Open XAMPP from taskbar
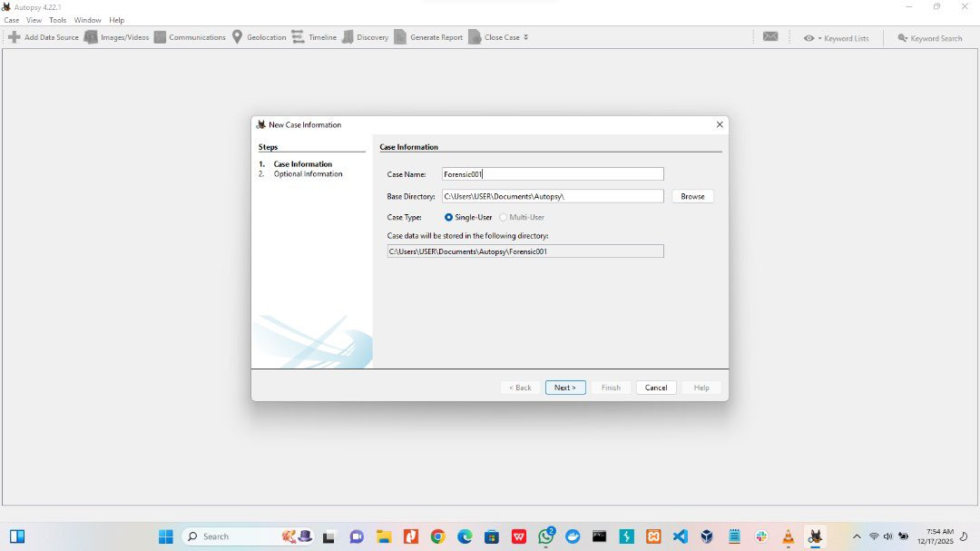Viewport: 980px width, 551px height. (x=653, y=536)
